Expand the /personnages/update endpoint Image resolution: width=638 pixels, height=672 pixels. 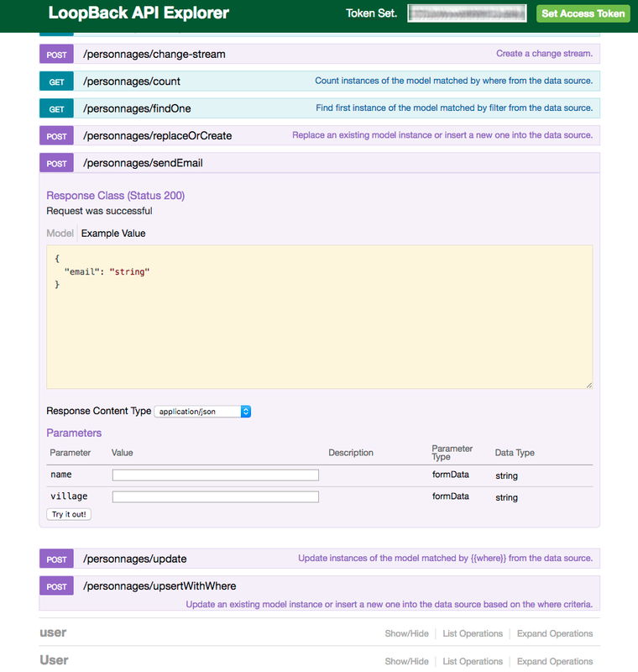click(135, 559)
